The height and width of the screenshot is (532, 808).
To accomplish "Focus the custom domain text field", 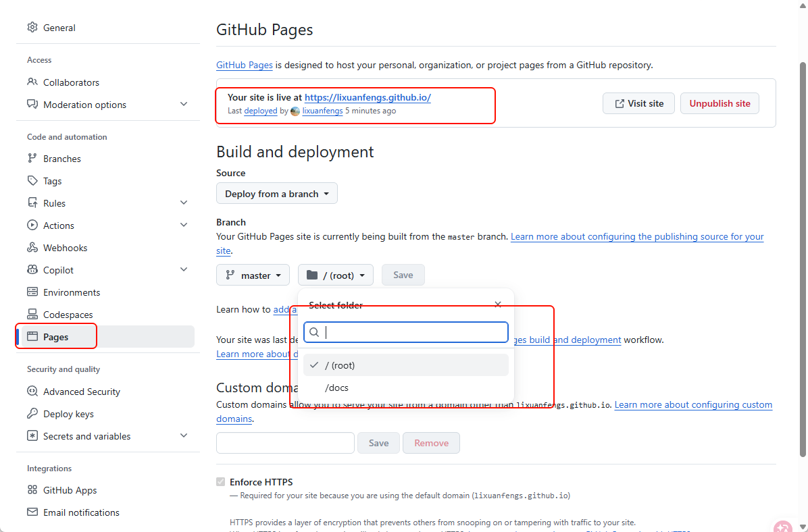I will 286,443.
